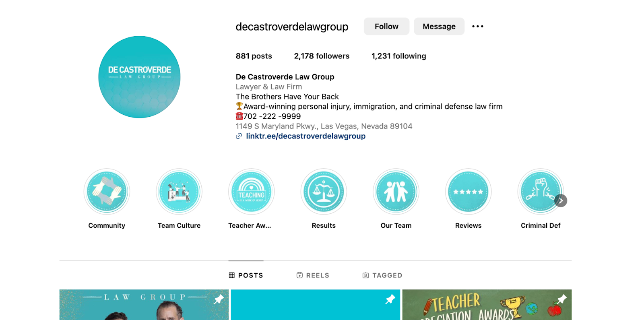Open the three-dot options menu

[478, 27]
